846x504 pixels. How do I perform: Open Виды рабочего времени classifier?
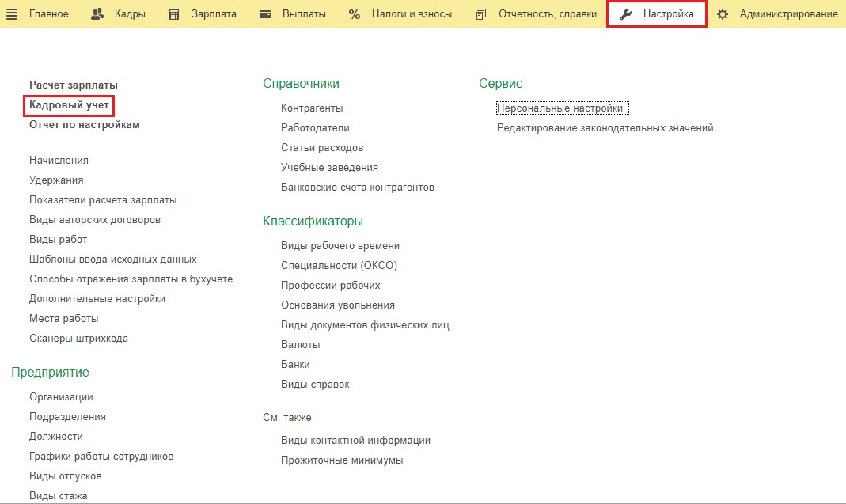pos(340,246)
